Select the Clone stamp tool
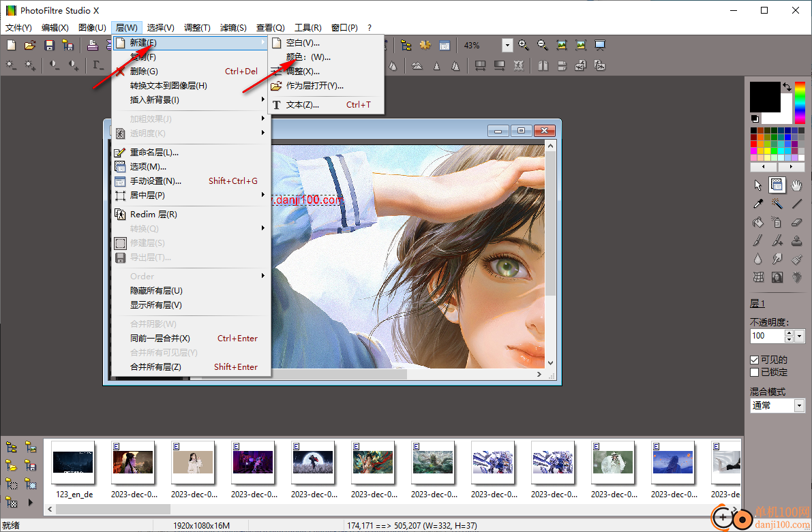 (796, 240)
